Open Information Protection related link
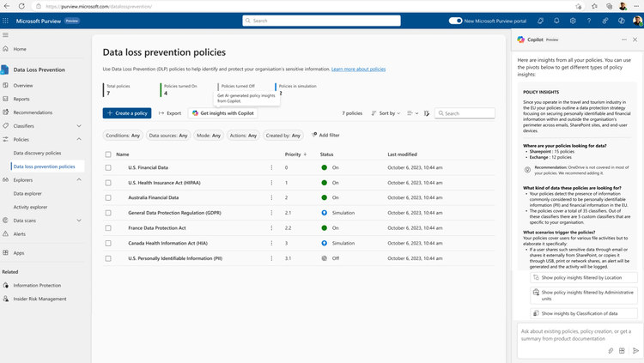The image size is (644, 363). click(37, 285)
